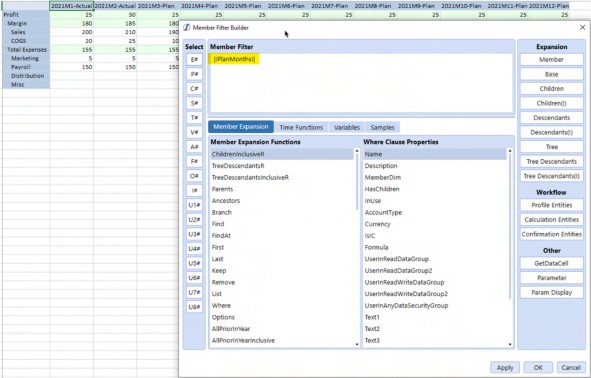Confirm the filter with OK

pos(538,367)
